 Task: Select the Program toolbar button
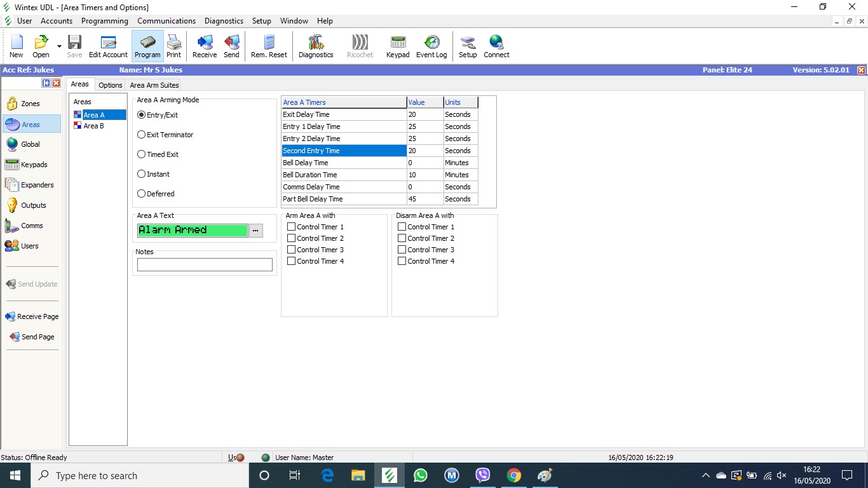(147, 46)
